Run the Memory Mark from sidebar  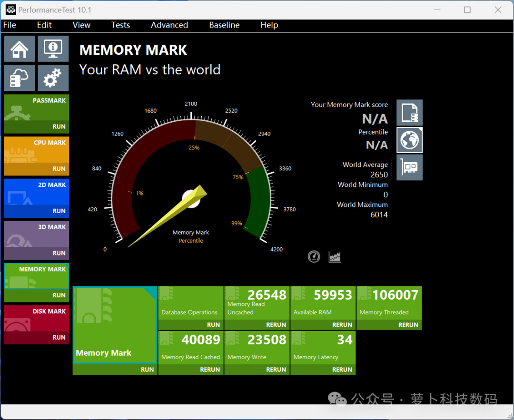36,295
